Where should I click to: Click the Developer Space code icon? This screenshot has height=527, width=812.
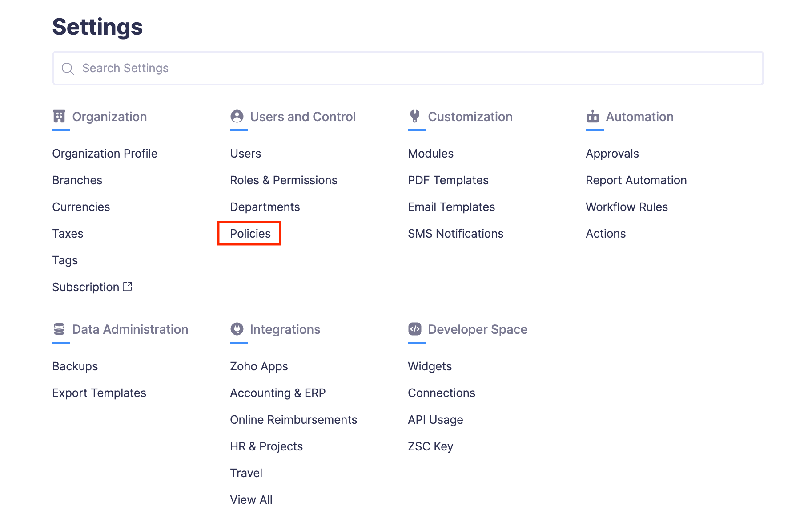click(x=415, y=329)
